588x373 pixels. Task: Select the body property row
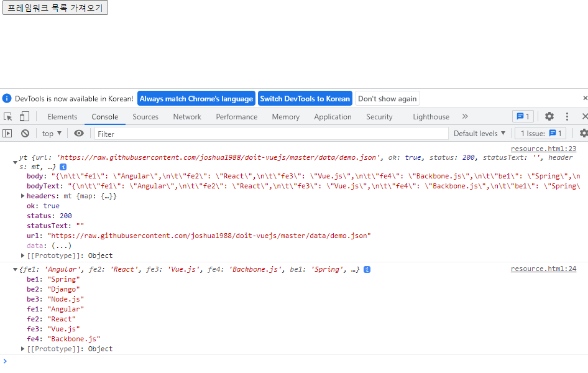pos(303,176)
